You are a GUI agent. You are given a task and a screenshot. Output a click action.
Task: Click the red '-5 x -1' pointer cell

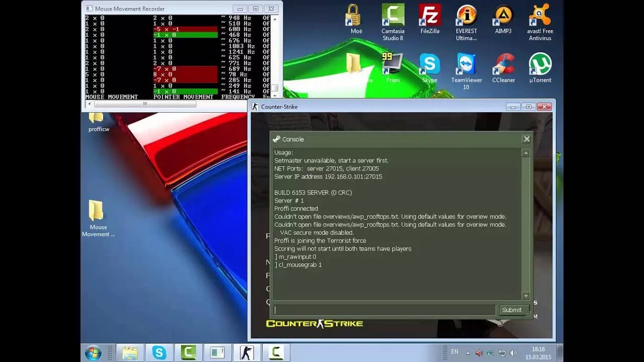point(185,29)
